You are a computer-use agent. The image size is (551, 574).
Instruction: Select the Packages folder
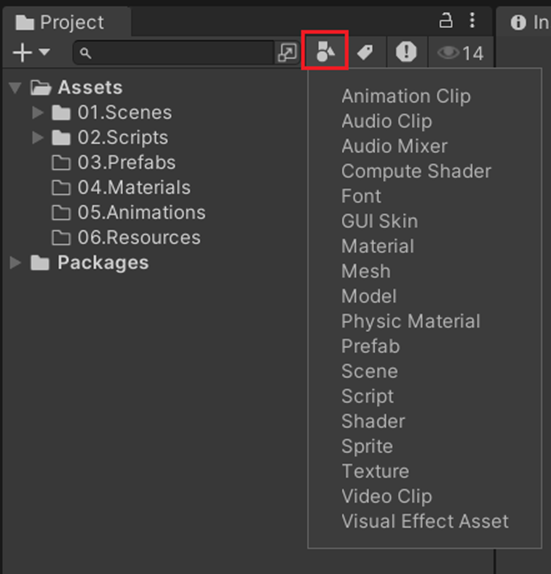tap(103, 263)
